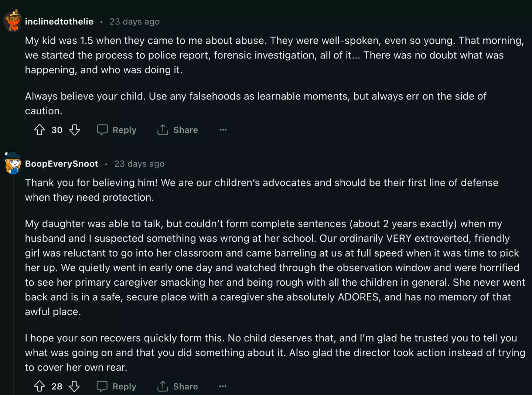
Task: Open more options on BoopEverySnoot's comment
Action: coord(223,386)
